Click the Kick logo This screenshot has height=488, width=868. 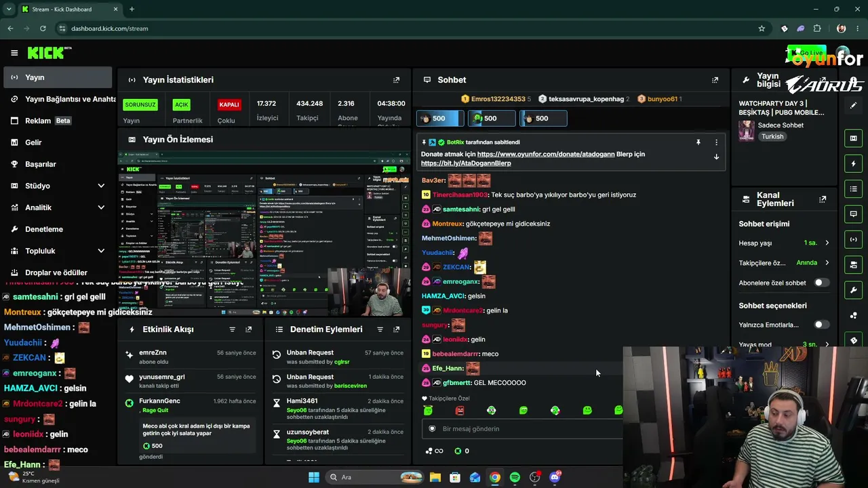(50, 53)
